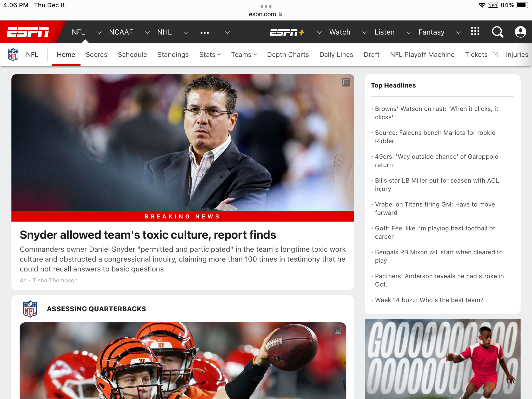Switch to the Schedule tab
The height and width of the screenshot is (399, 532).
click(x=132, y=55)
